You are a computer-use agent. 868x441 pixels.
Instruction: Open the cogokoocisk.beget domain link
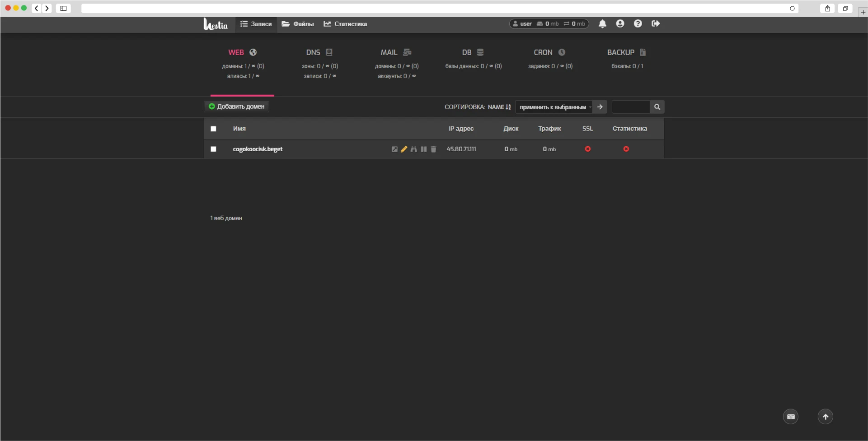[258, 149]
